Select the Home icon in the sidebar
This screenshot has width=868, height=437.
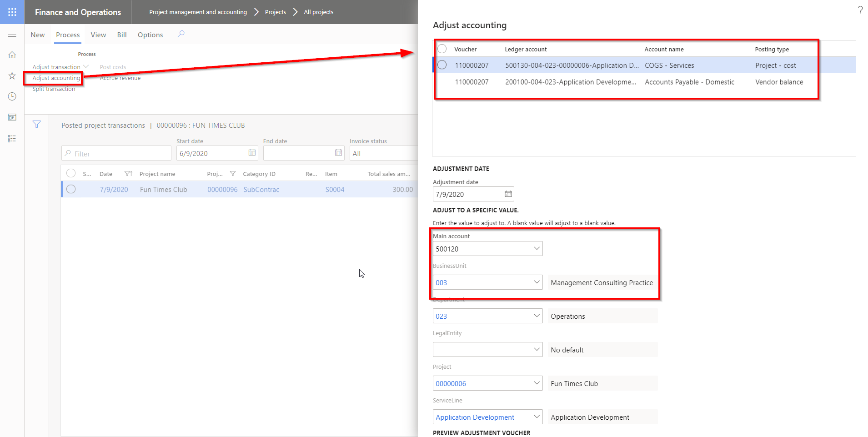[12, 55]
